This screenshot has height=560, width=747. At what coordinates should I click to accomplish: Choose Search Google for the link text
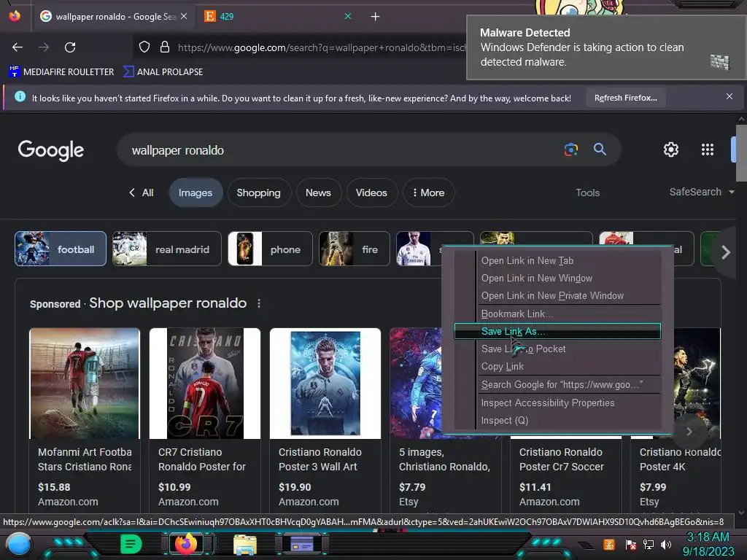(557, 385)
